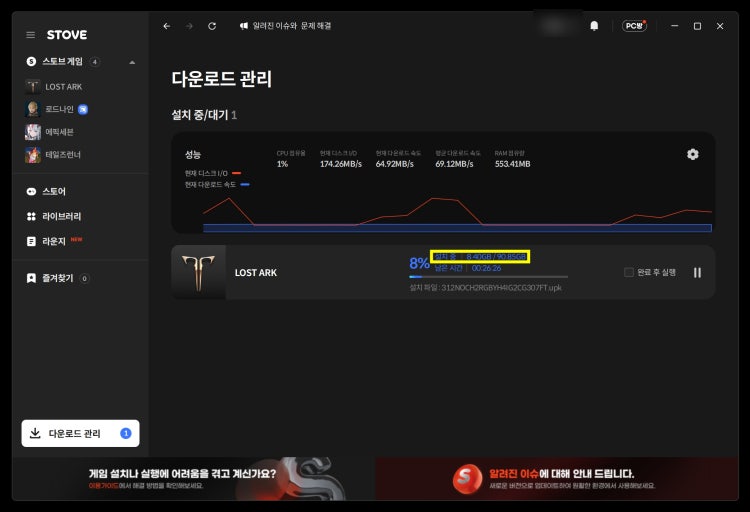
Task: Click the 8% progress percentage
Action: tap(419, 263)
